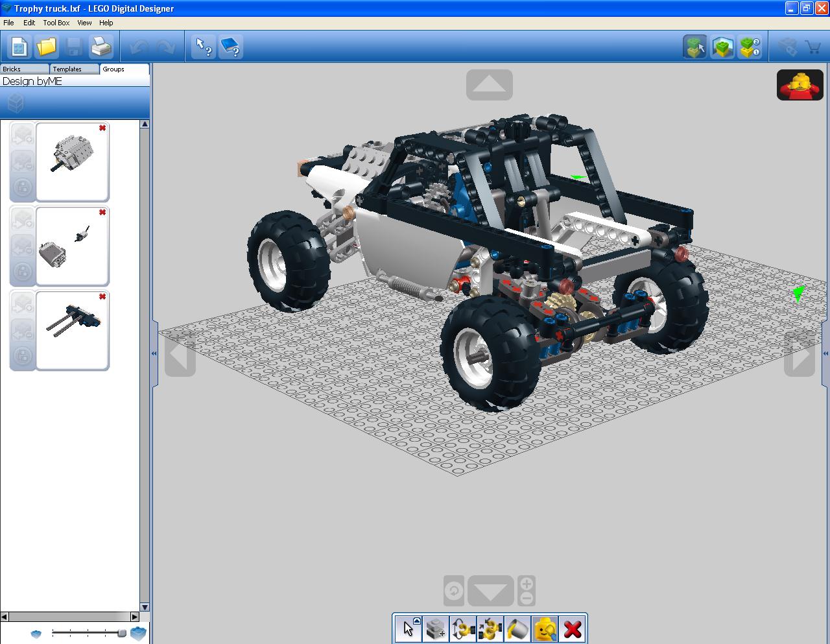Add bricks to the motor and switch group
The width and height of the screenshot is (830, 644).
click(23, 220)
